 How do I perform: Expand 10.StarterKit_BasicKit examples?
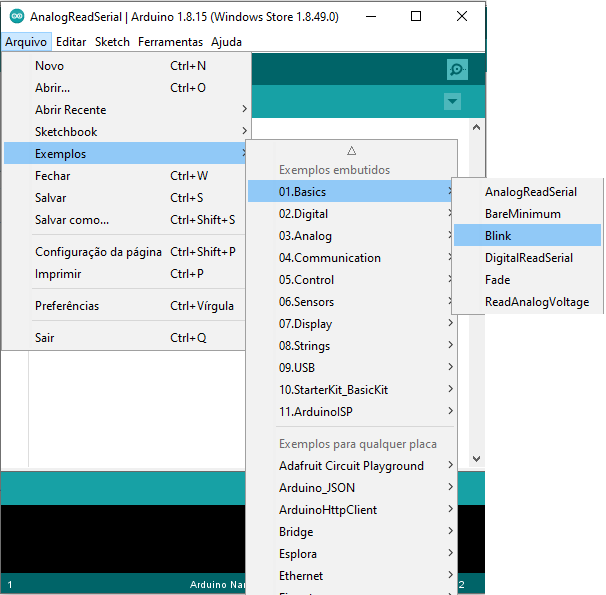pos(351,389)
